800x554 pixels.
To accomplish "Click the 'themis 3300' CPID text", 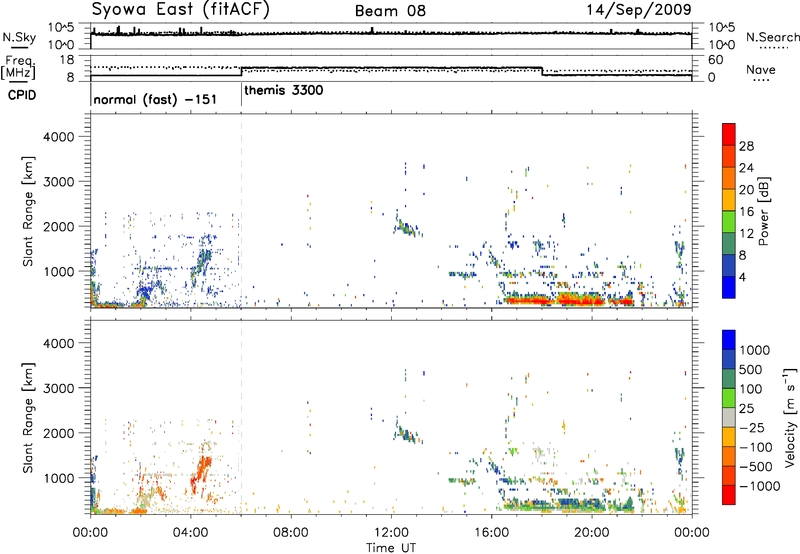I will [x=284, y=90].
